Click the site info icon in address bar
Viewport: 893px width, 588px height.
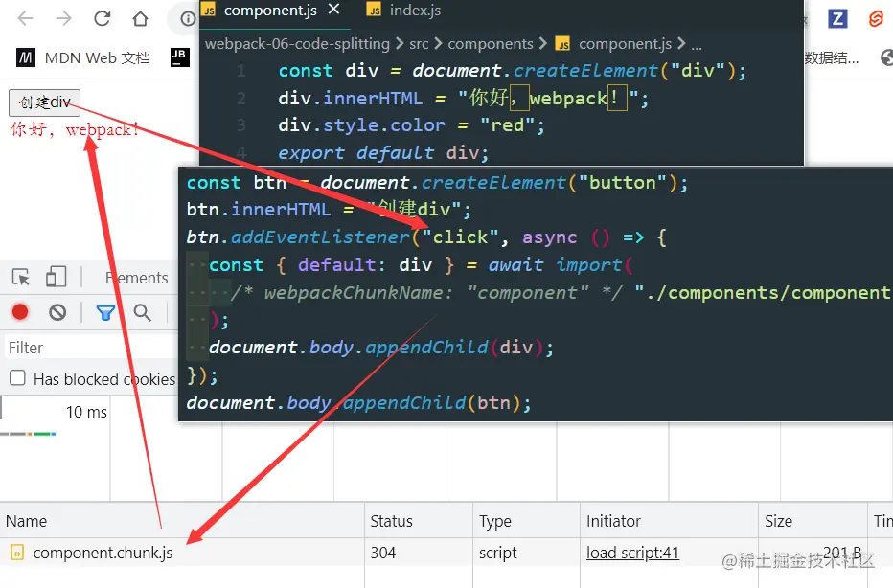tap(188, 19)
